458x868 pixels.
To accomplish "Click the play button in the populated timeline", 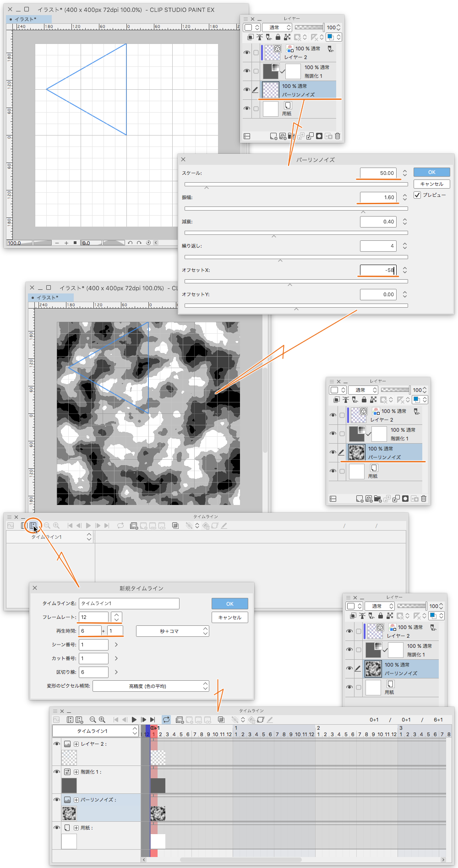I will 134,720.
